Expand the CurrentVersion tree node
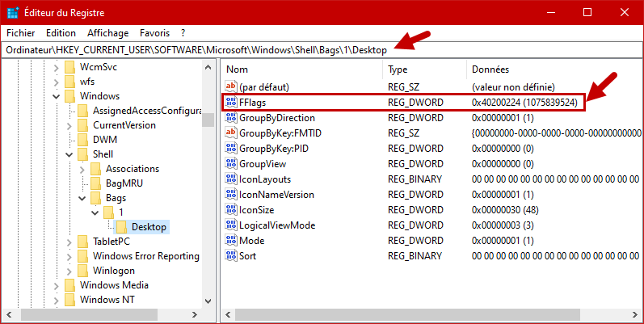 point(69,126)
